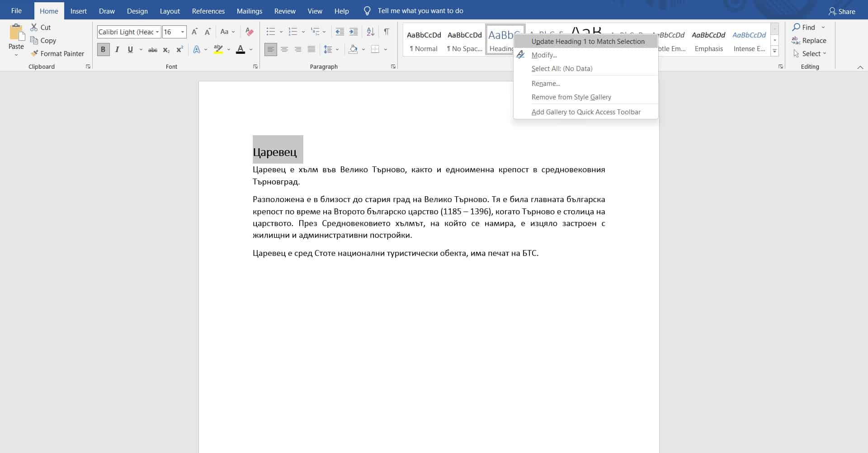Click inside the font size box
Screen dimensions: 868x453
click(172, 32)
